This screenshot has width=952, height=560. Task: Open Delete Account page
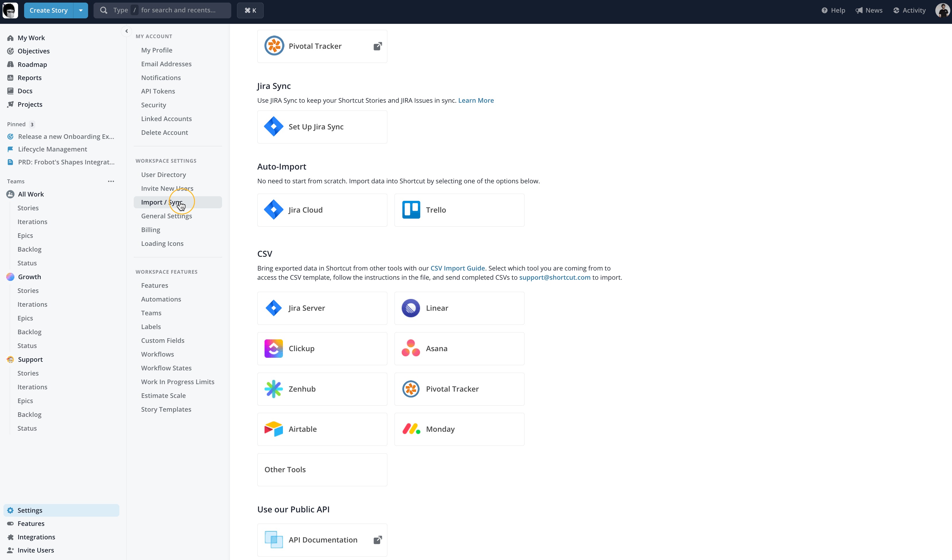pos(165,133)
